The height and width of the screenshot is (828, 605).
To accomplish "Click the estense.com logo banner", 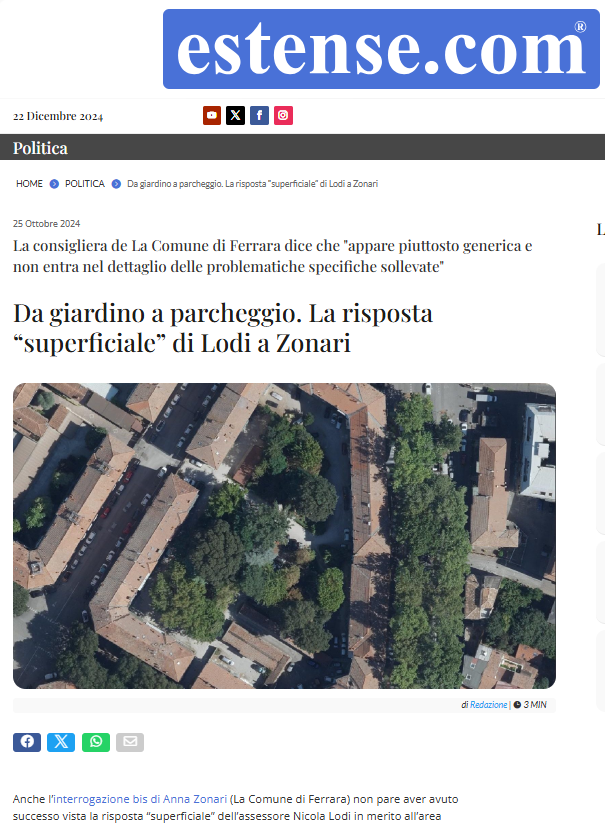I will tap(381, 49).
